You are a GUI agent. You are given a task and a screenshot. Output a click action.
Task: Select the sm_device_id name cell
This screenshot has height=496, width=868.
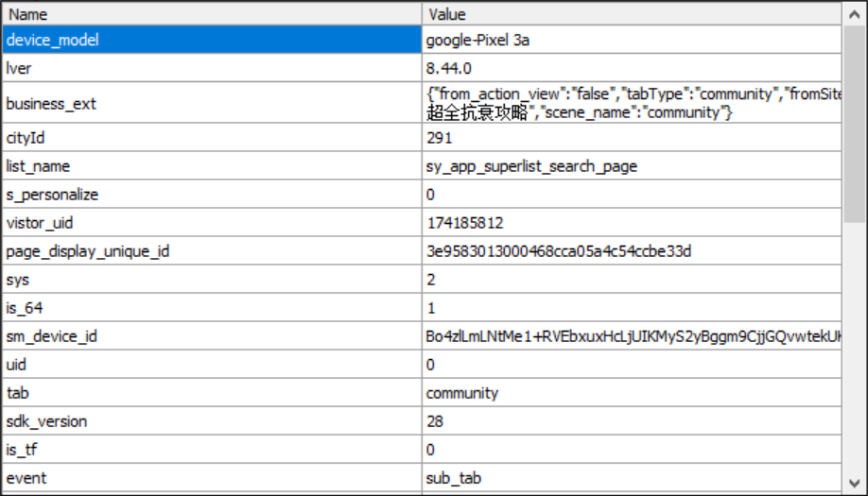[x=212, y=336]
